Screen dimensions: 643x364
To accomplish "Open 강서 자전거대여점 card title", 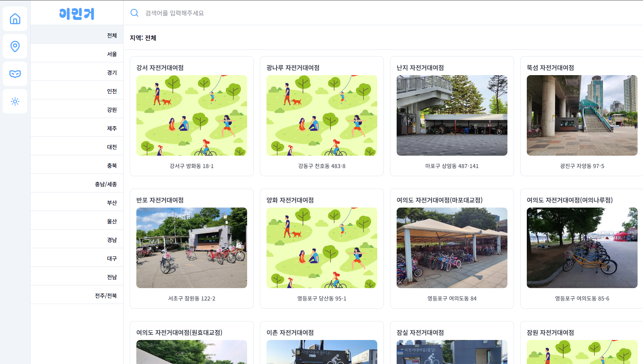I will click(x=160, y=68).
